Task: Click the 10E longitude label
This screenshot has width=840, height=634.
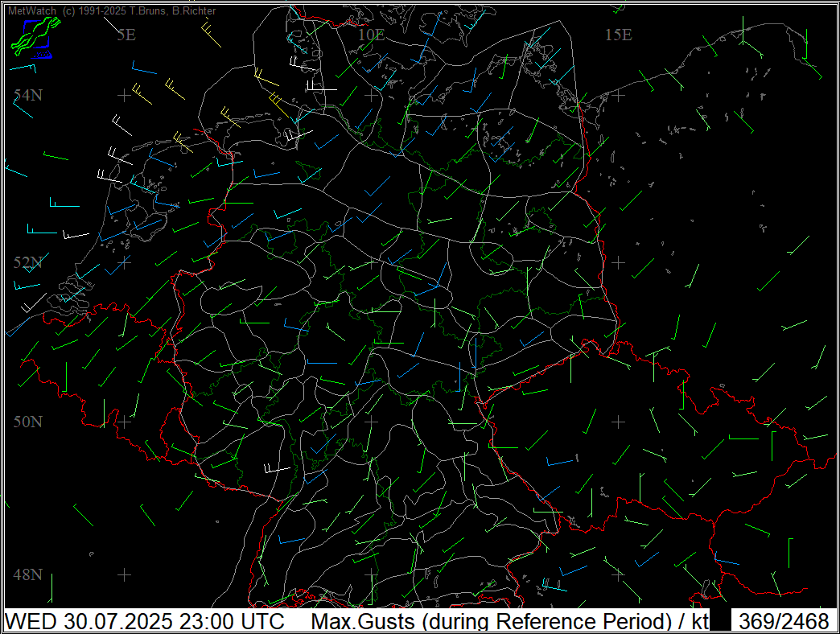Action: (x=371, y=35)
